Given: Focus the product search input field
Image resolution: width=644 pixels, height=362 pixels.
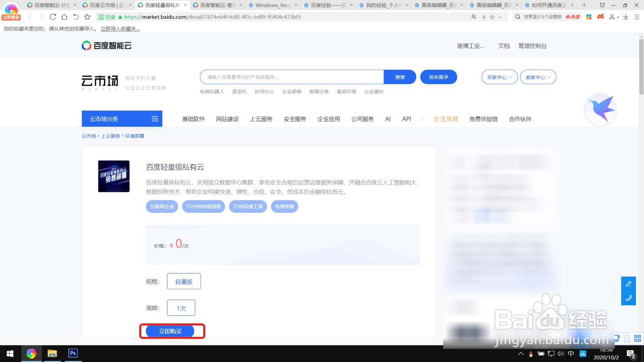Looking at the screenshot, I should tap(292, 77).
